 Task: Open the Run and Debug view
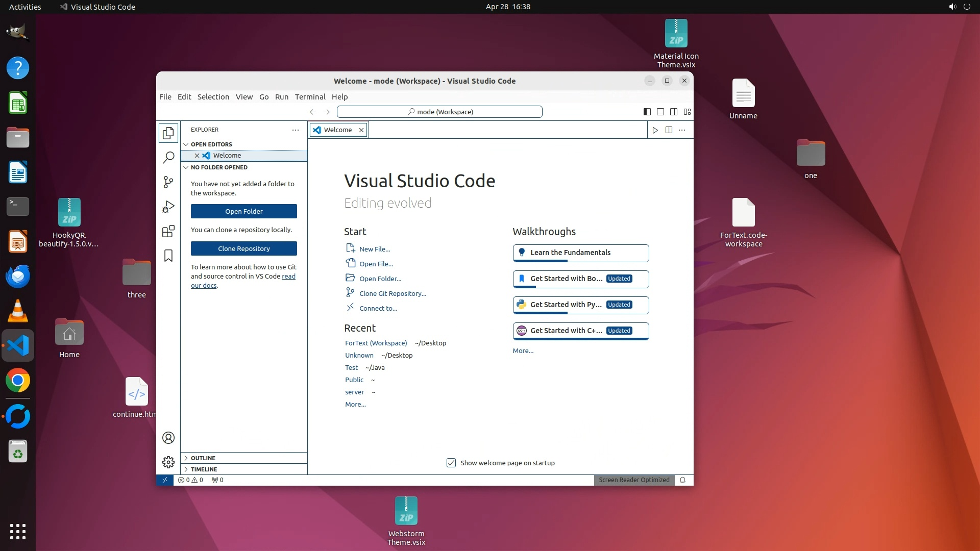coord(168,207)
